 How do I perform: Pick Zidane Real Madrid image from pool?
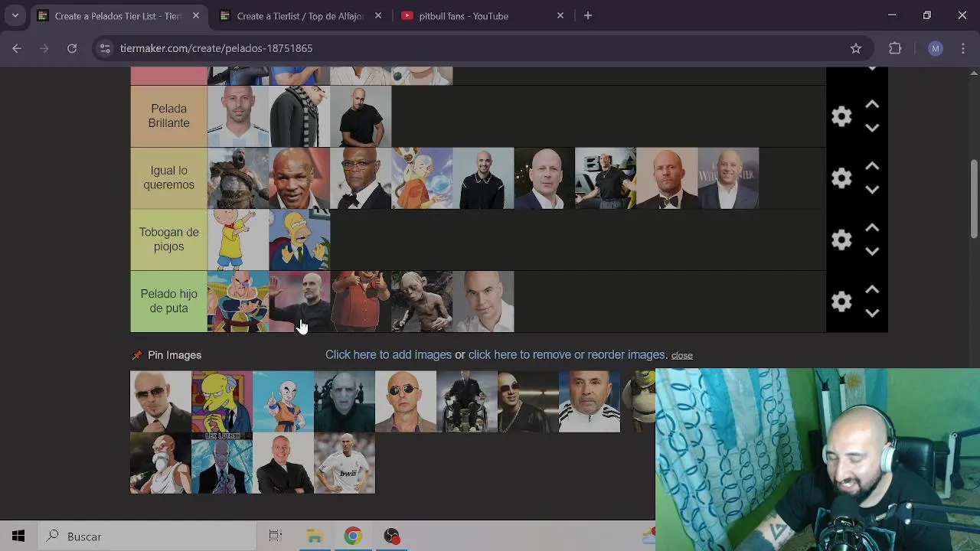[x=345, y=463]
